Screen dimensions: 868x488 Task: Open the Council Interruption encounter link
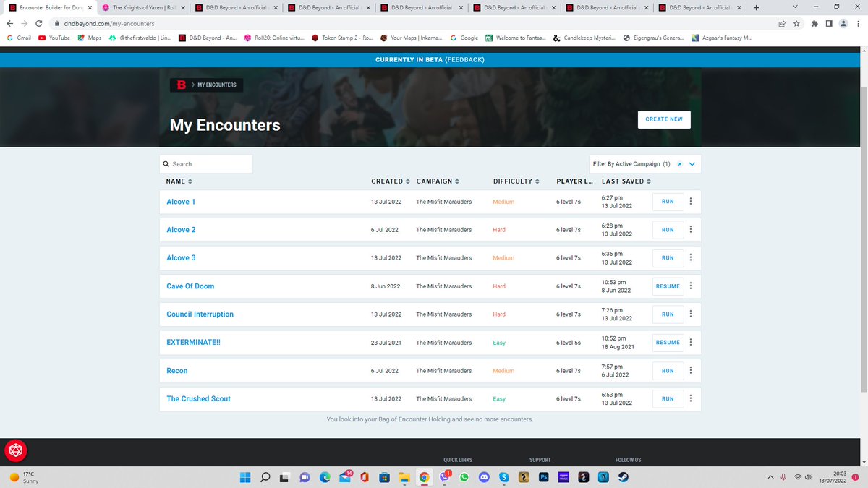coord(200,314)
